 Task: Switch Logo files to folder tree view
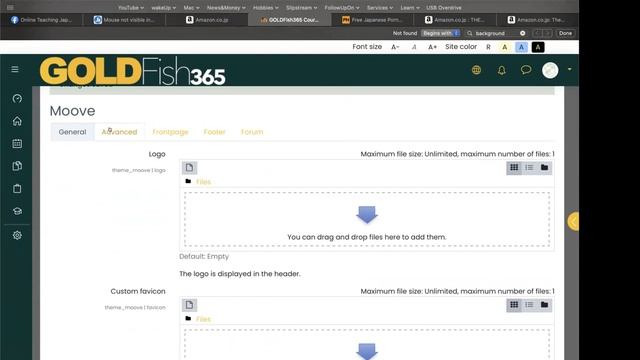coord(544,167)
